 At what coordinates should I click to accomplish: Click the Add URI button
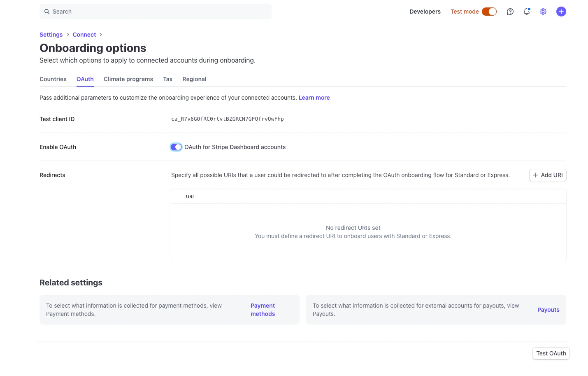point(548,175)
